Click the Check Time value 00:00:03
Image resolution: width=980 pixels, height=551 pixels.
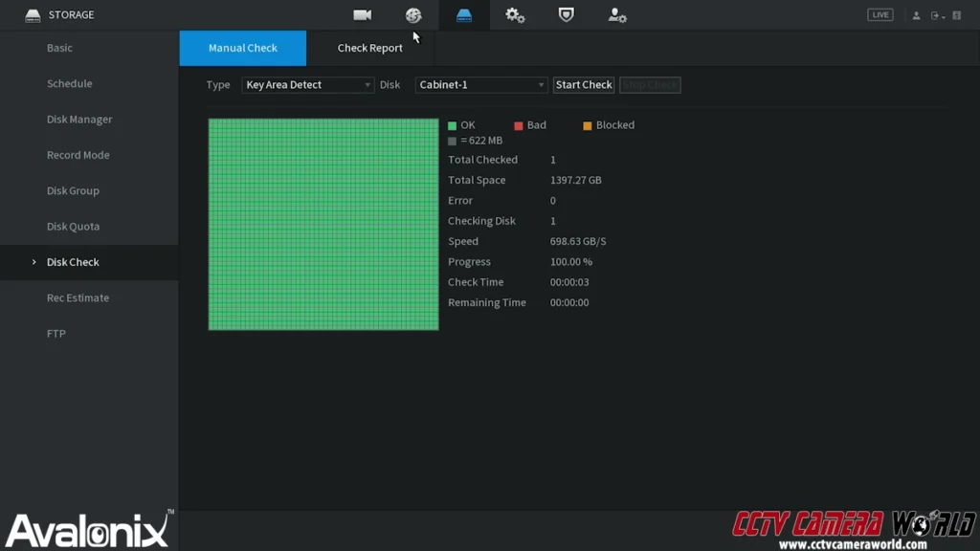(569, 282)
